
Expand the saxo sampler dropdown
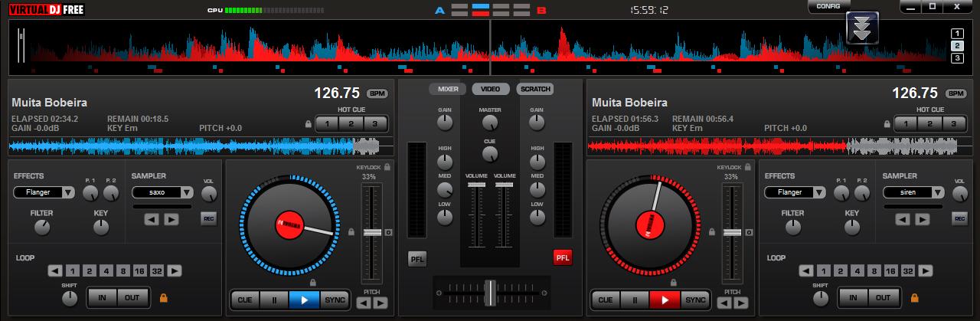(162, 192)
